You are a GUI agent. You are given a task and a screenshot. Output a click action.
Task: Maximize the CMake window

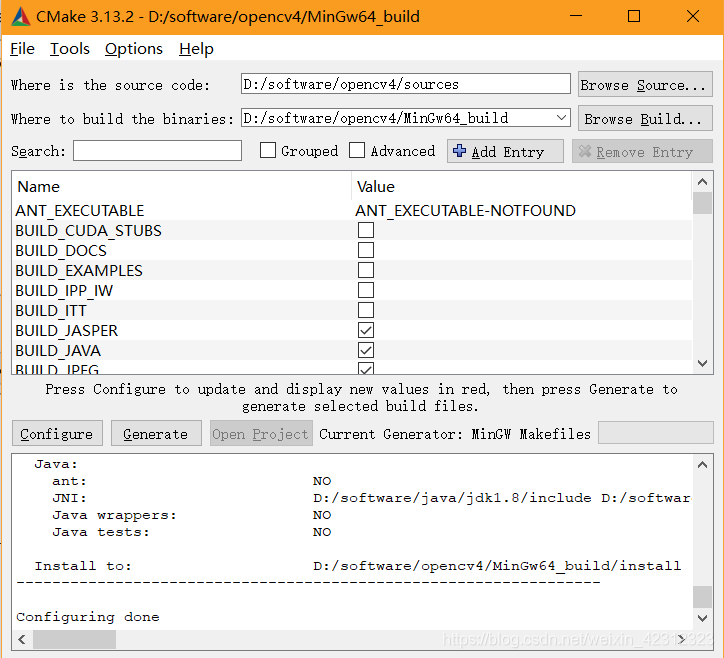click(x=634, y=17)
